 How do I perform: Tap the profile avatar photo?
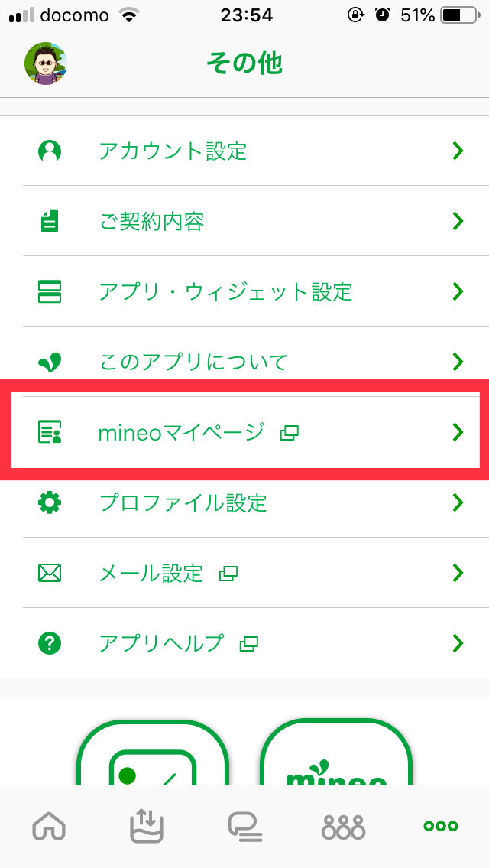click(x=46, y=63)
